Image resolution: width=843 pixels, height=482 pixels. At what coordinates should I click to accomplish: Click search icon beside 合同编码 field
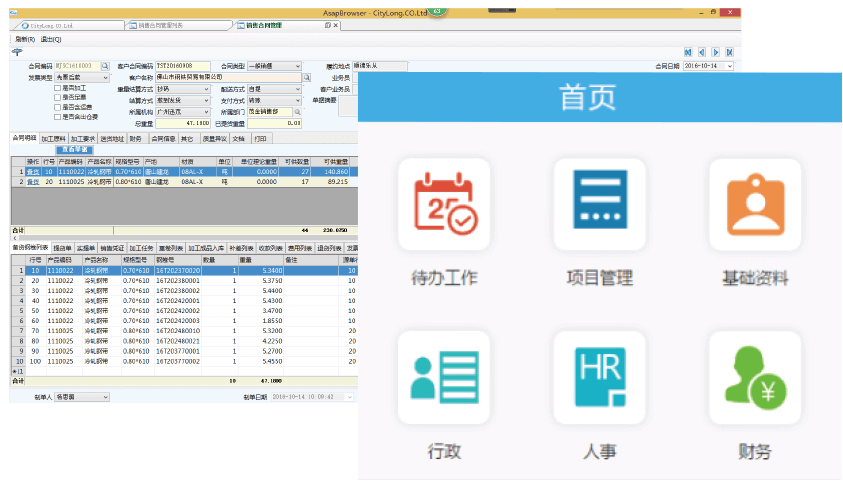tap(103, 66)
